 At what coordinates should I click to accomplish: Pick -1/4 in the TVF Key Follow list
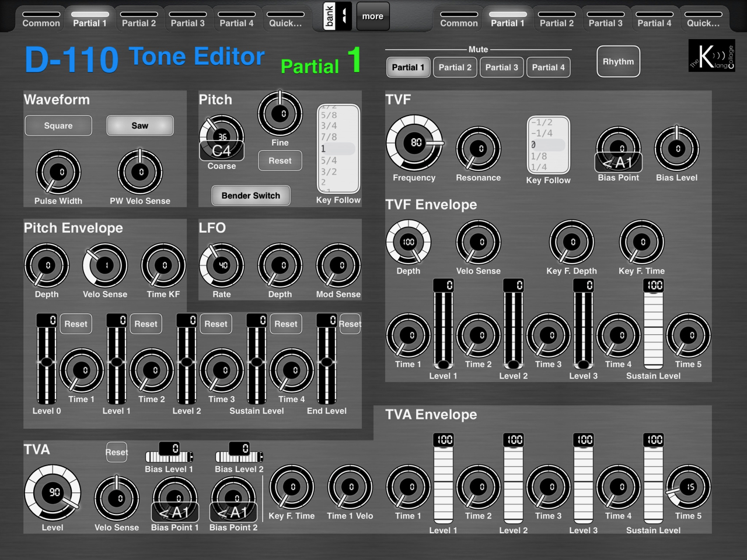click(x=542, y=133)
